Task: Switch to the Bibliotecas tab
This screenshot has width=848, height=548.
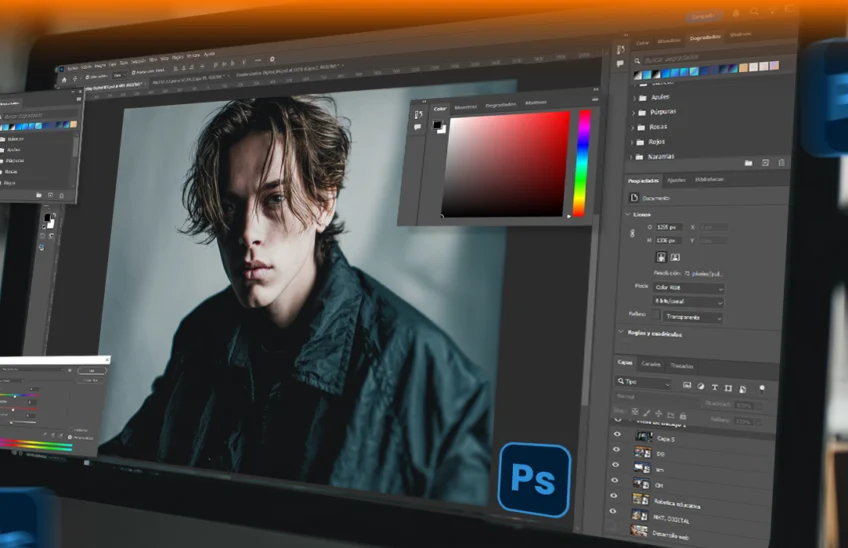Action: (709, 180)
